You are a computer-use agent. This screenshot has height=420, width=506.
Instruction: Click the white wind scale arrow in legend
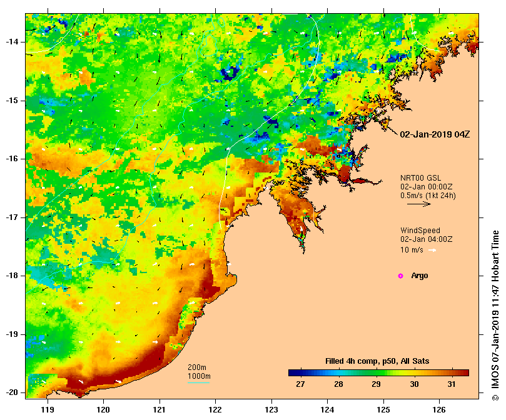click(x=432, y=250)
